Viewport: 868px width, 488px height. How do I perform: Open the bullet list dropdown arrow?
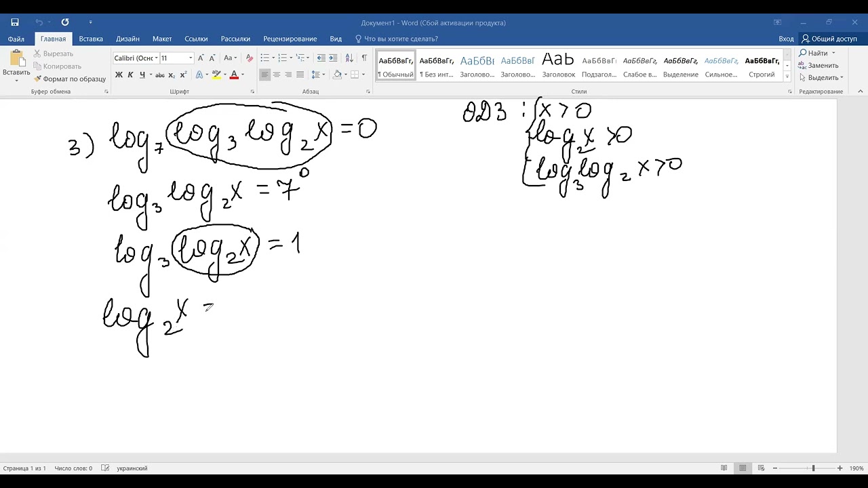click(274, 58)
